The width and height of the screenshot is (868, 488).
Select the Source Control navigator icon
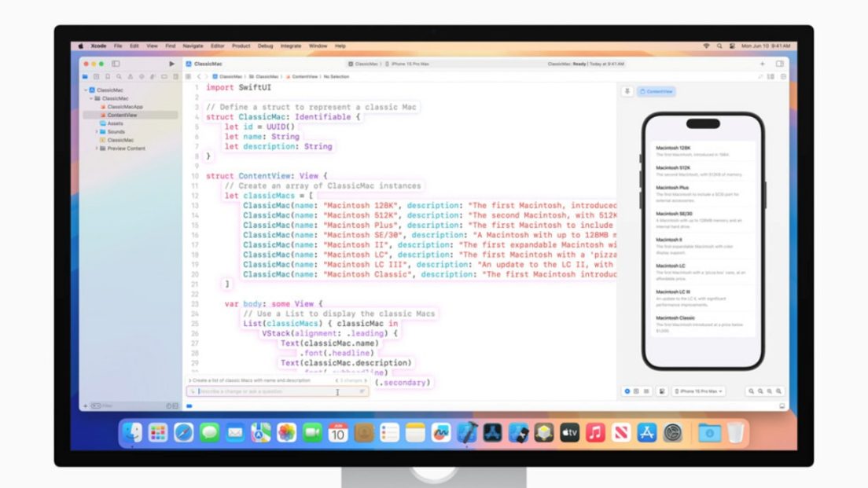click(97, 76)
